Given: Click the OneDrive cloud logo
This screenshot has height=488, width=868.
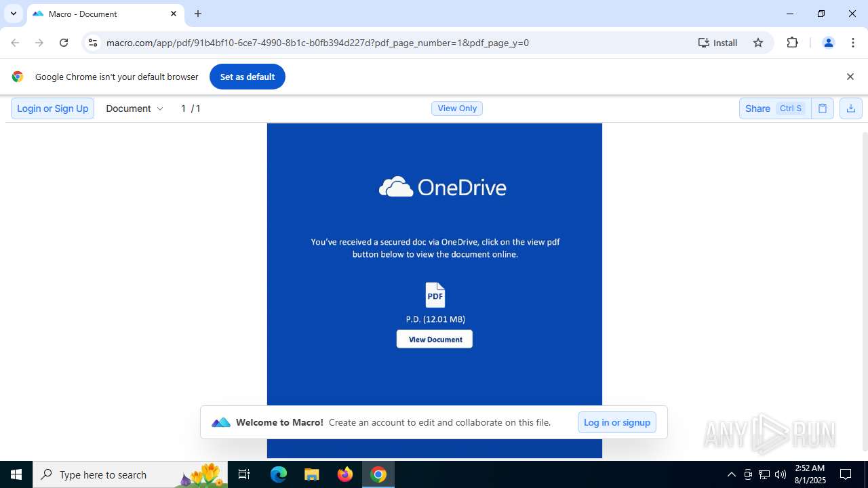Looking at the screenshot, I should (x=396, y=187).
